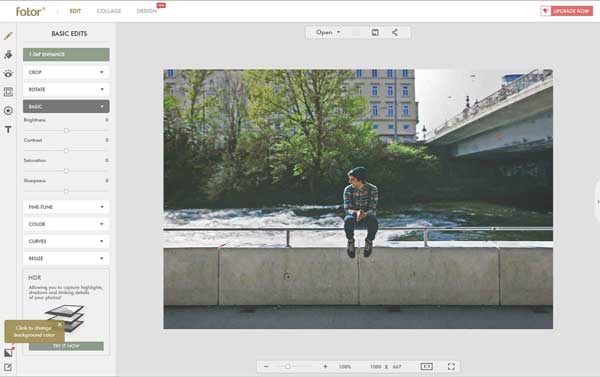The image size is (600, 377).
Task: Switch to the Edit tab
Action: (x=75, y=11)
